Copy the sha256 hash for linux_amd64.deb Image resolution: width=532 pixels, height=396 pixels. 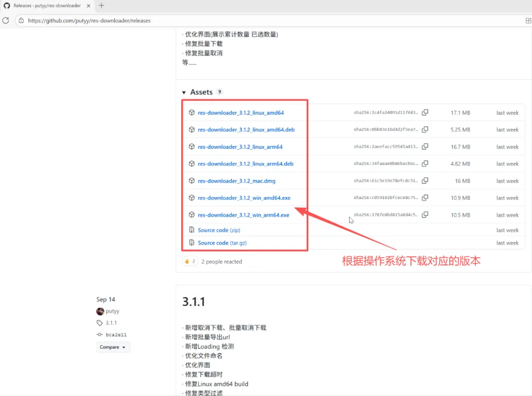[x=425, y=129]
